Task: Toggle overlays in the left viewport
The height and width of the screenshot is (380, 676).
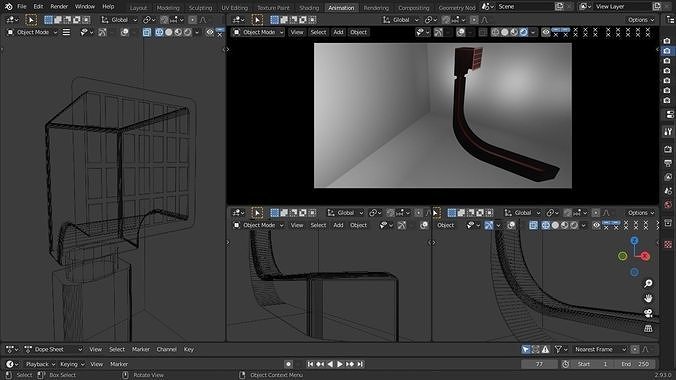Action: (x=125, y=32)
